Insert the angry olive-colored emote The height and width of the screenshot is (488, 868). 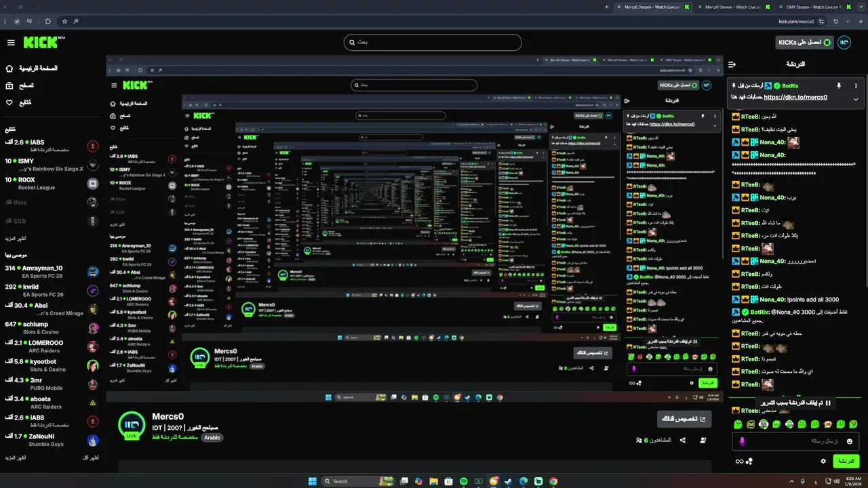pyautogui.click(x=751, y=424)
